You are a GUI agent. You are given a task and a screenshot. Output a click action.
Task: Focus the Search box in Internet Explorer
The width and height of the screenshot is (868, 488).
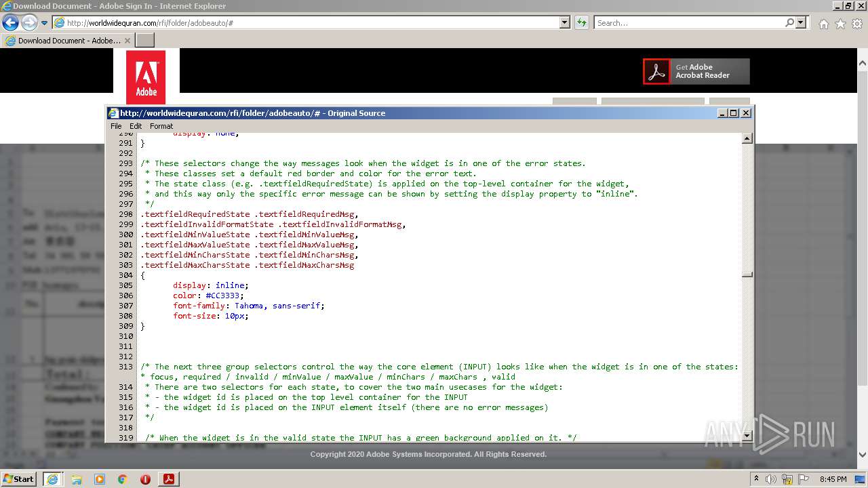689,22
